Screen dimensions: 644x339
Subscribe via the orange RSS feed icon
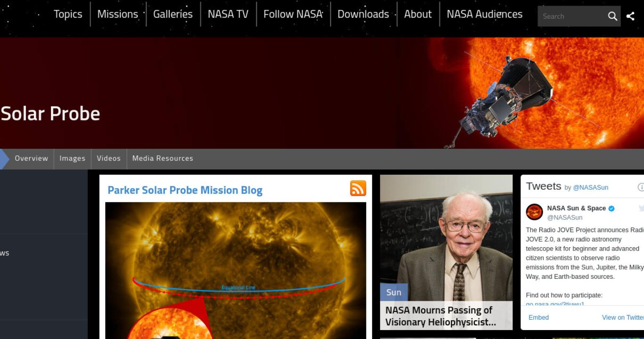pyautogui.click(x=358, y=188)
